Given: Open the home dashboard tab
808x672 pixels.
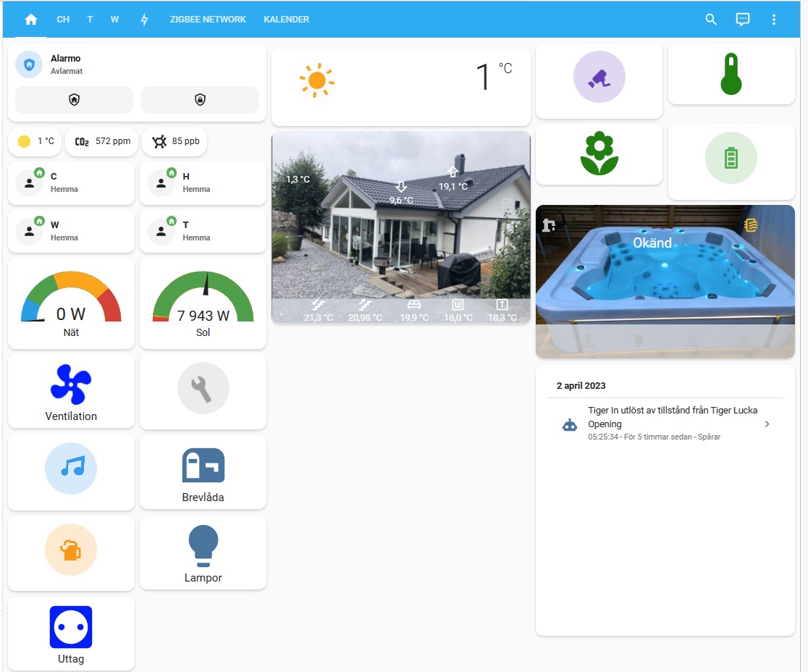Looking at the screenshot, I should [31, 20].
